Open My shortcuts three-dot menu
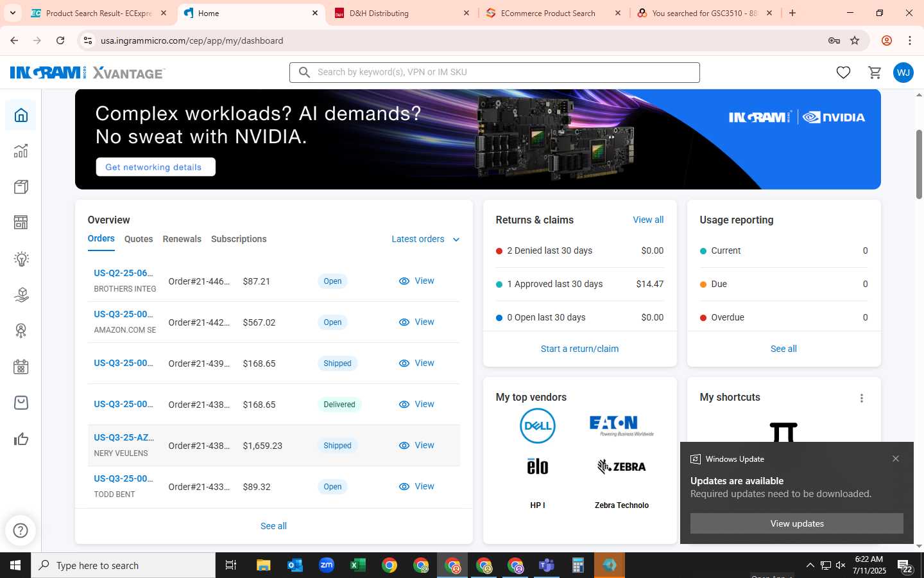 point(862,398)
